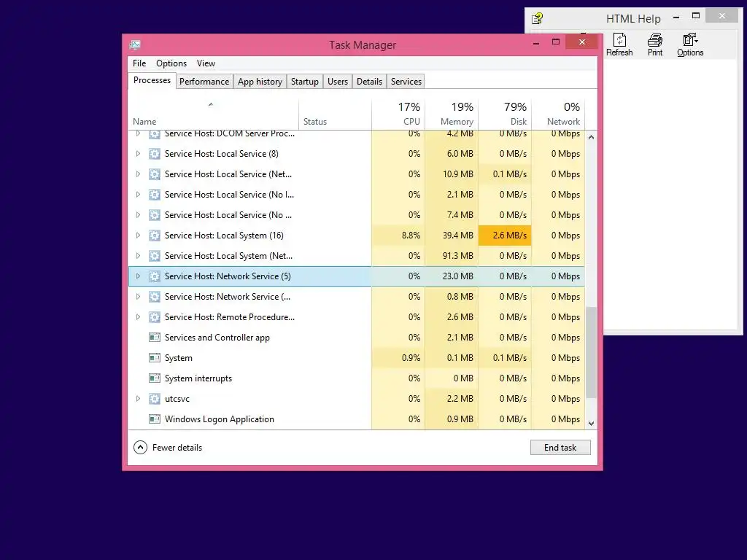The image size is (747, 560).
Task: Switch to the Performance tab
Action: 204,82
